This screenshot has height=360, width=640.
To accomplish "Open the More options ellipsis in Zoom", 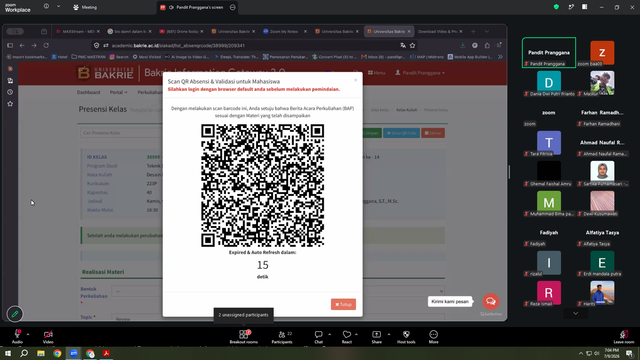I will tap(433, 334).
